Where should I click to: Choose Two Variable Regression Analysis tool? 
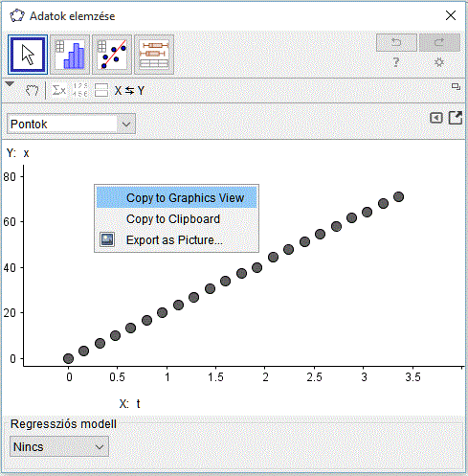(x=112, y=55)
